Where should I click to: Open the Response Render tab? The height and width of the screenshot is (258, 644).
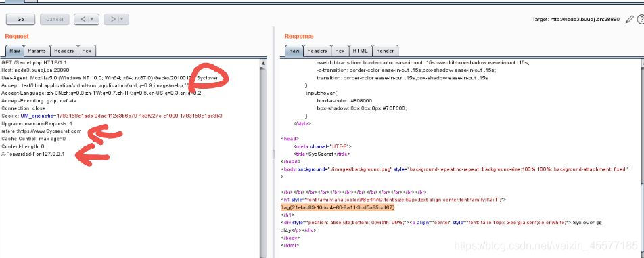pyautogui.click(x=386, y=51)
